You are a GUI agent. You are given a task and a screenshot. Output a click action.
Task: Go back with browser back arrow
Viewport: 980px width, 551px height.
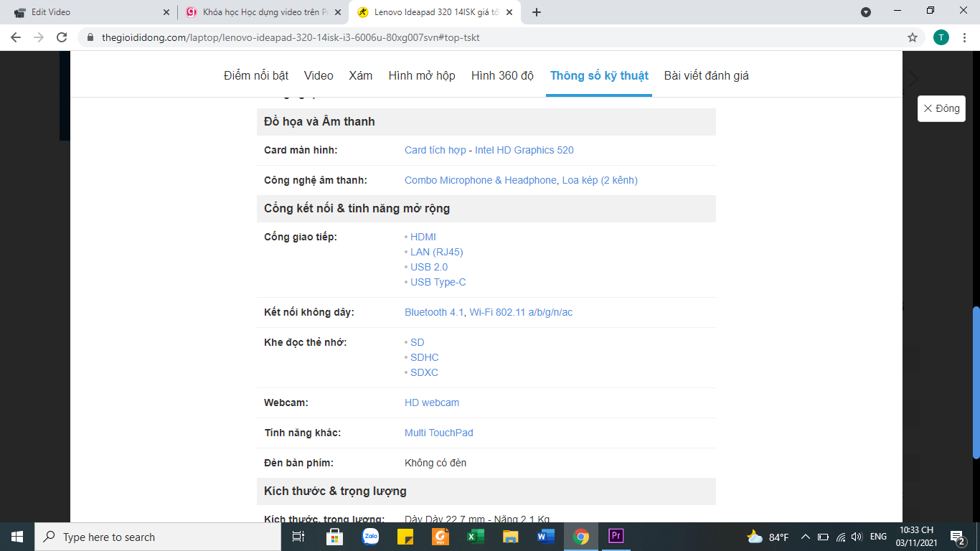pos(16,37)
